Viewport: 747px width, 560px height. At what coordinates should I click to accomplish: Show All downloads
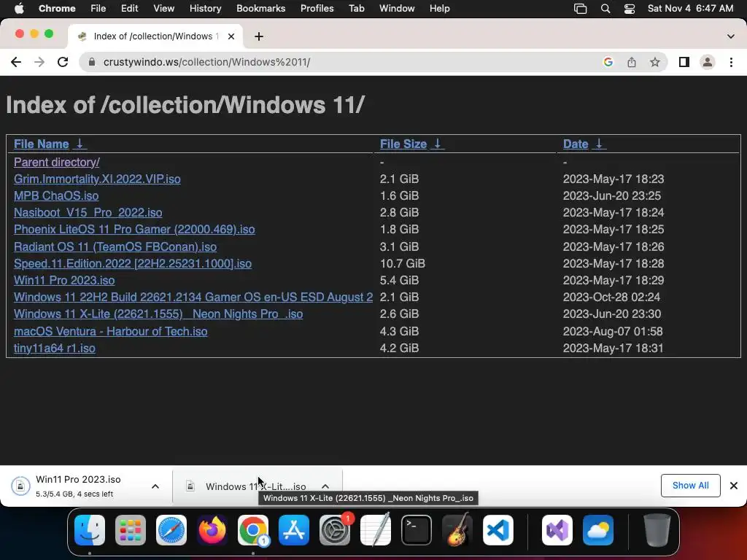(x=690, y=485)
